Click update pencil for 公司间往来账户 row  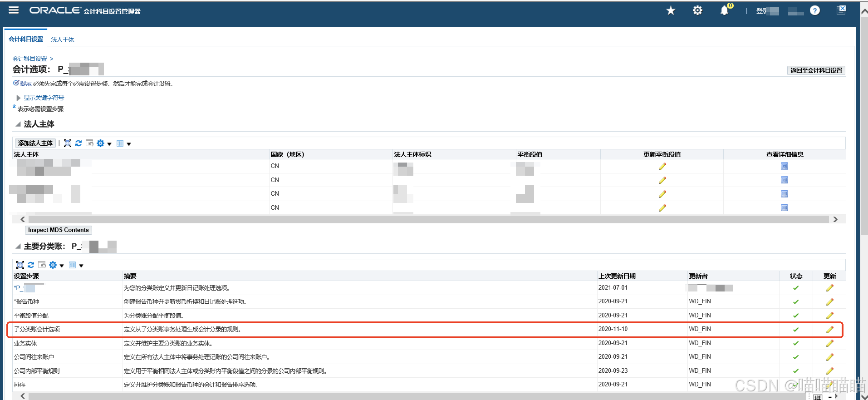830,357
